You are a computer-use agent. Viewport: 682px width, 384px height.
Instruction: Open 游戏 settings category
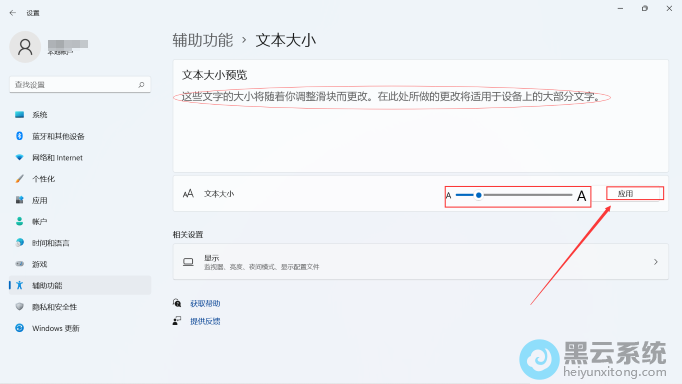[80, 264]
